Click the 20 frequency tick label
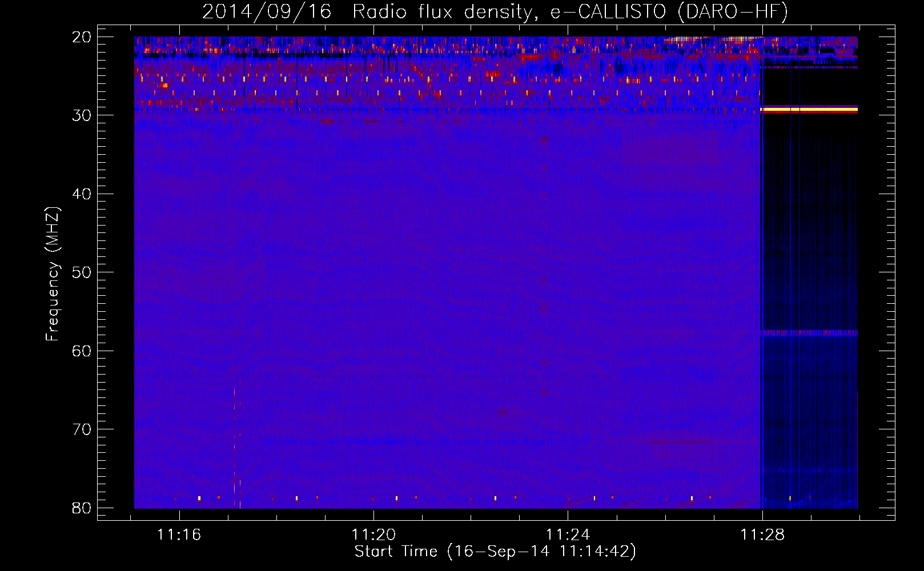This screenshot has height=571, width=924. click(x=82, y=37)
